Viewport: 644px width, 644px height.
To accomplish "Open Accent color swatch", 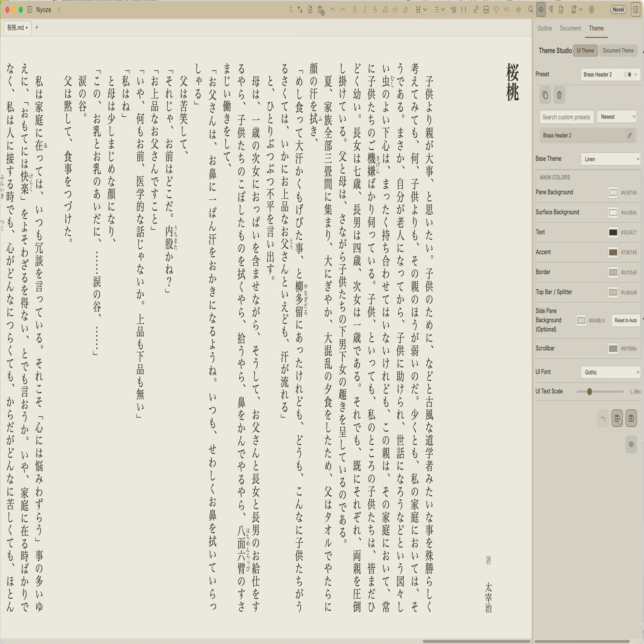I will pos(613,252).
